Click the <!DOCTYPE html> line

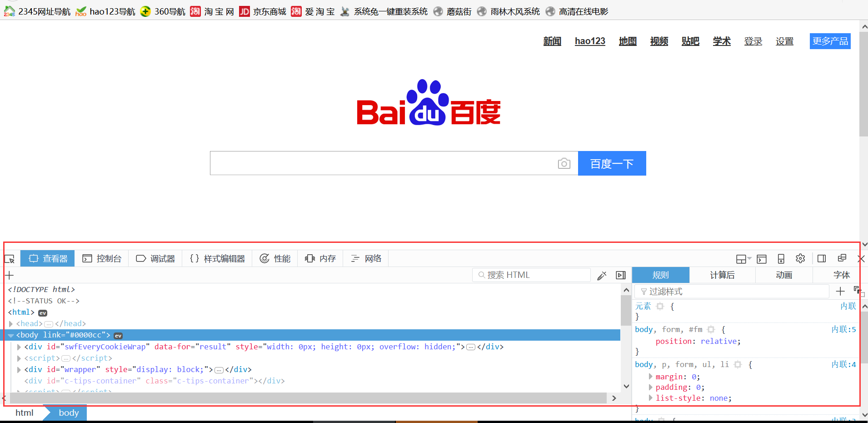pyautogui.click(x=41, y=289)
